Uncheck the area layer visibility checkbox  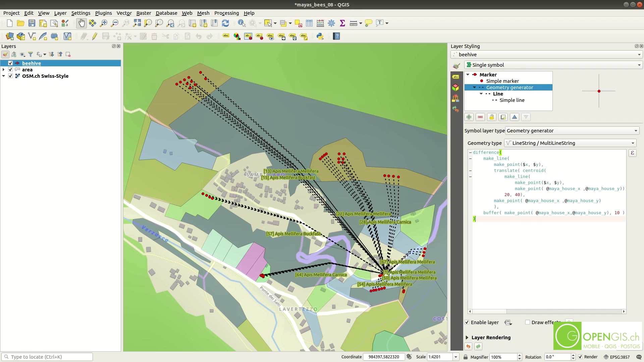[x=10, y=69]
